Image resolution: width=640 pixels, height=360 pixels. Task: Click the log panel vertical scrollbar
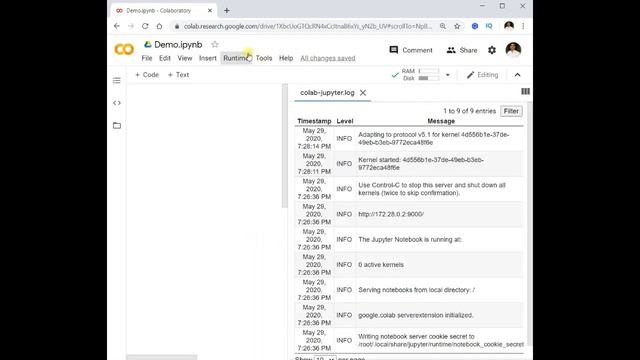click(x=529, y=224)
